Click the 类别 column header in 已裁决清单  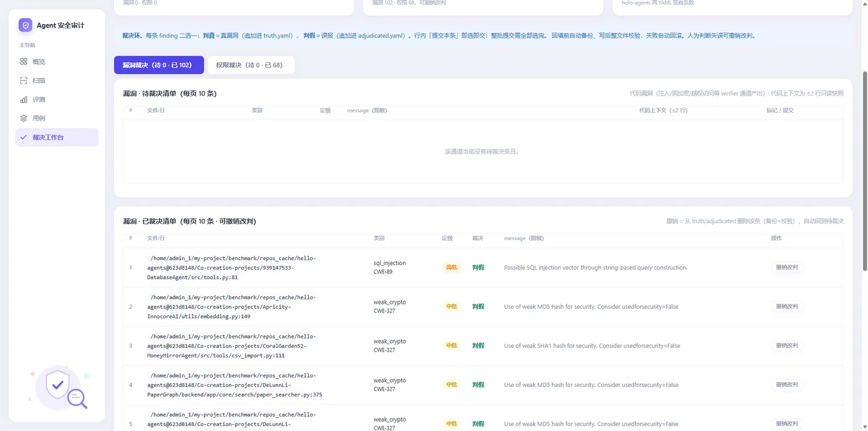click(x=379, y=238)
